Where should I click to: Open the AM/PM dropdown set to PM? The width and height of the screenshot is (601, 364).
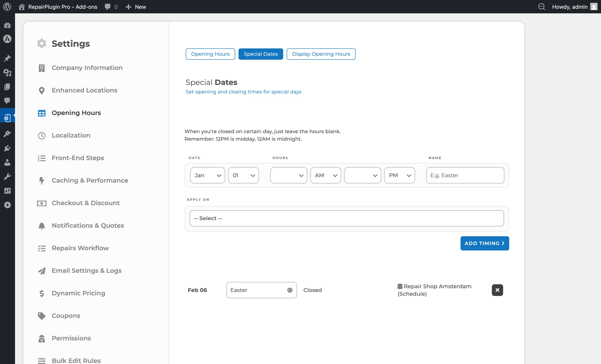399,175
